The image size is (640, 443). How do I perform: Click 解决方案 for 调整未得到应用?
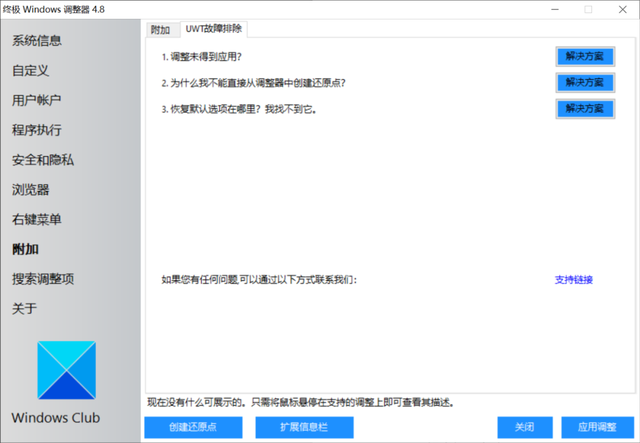[585, 56]
